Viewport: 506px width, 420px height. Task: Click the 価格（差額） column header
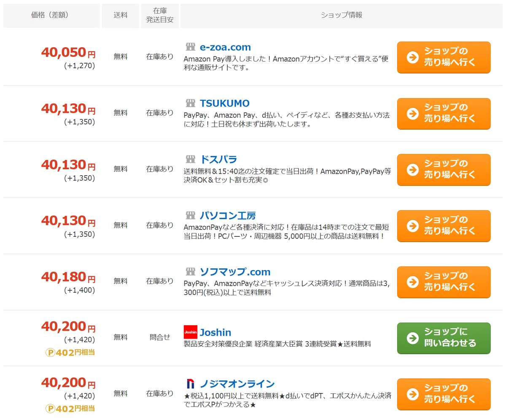pyautogui.click(x=51, y=16)
